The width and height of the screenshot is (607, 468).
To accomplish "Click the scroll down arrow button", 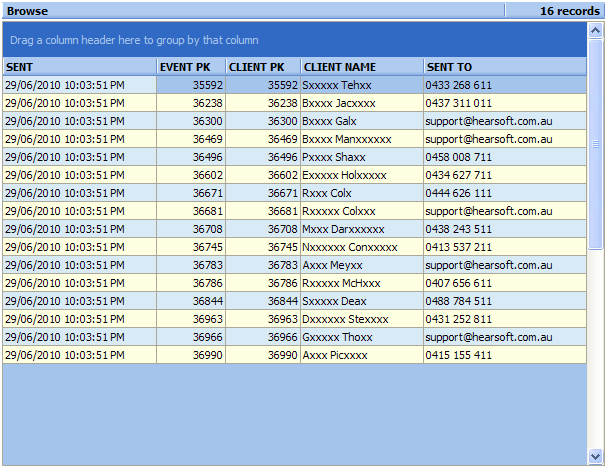I will point(595,456).
